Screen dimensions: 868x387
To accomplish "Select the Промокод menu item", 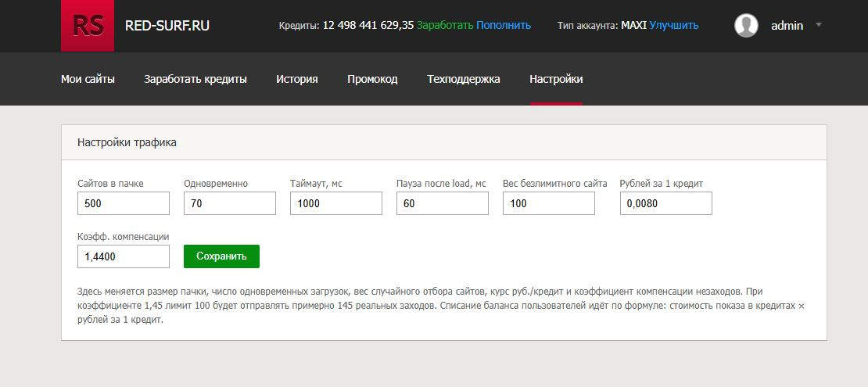I will 372,79.
